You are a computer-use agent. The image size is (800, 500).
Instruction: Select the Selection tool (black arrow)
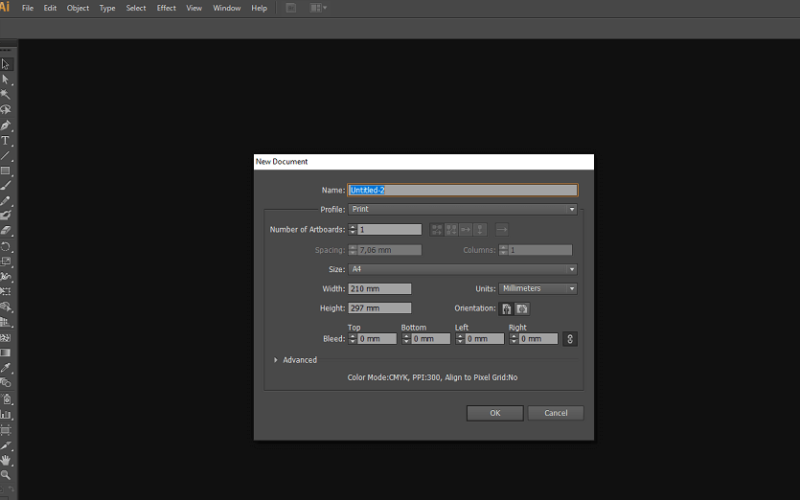coord(6,64)
